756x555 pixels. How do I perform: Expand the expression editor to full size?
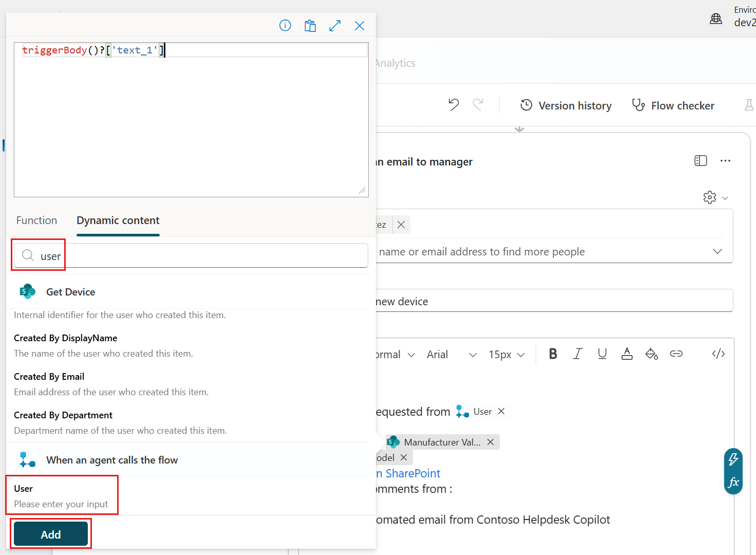coord(335,26)
